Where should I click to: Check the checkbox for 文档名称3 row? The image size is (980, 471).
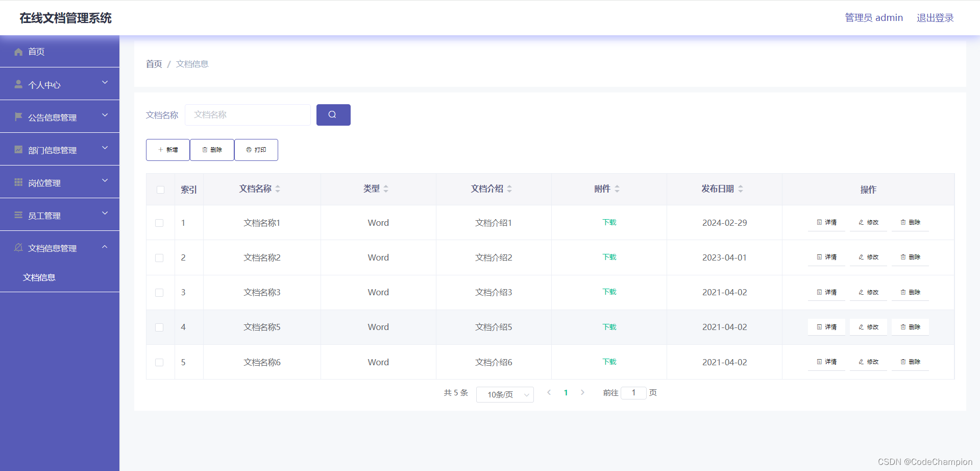pyautogui.click(x=159, y=292)
